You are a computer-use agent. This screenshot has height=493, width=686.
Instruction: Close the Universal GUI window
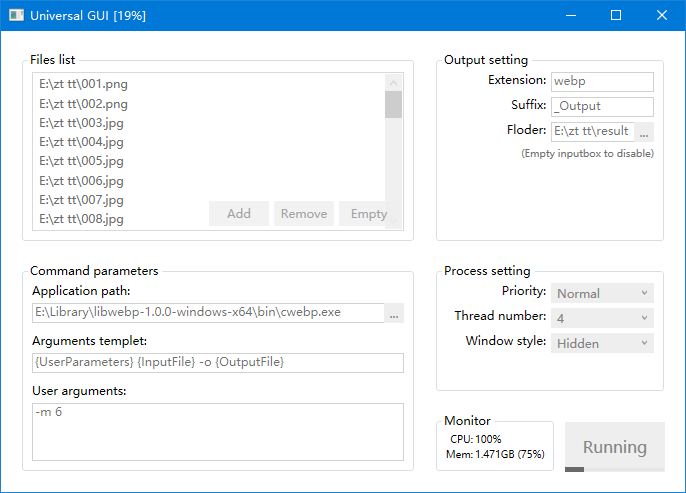[662, 15]
